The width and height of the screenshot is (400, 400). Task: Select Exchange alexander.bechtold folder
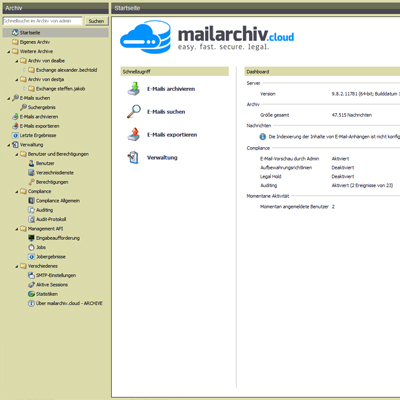click(66, 70)
